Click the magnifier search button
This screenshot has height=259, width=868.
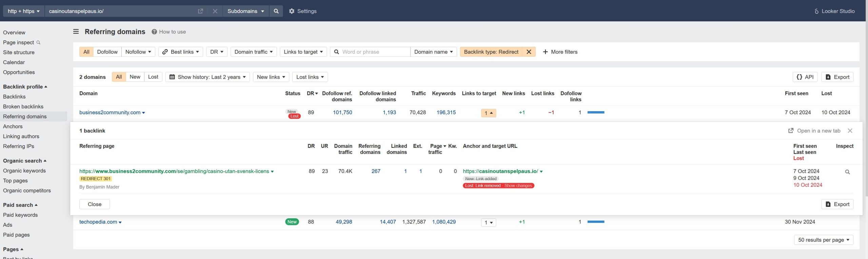tap(276, 11)
